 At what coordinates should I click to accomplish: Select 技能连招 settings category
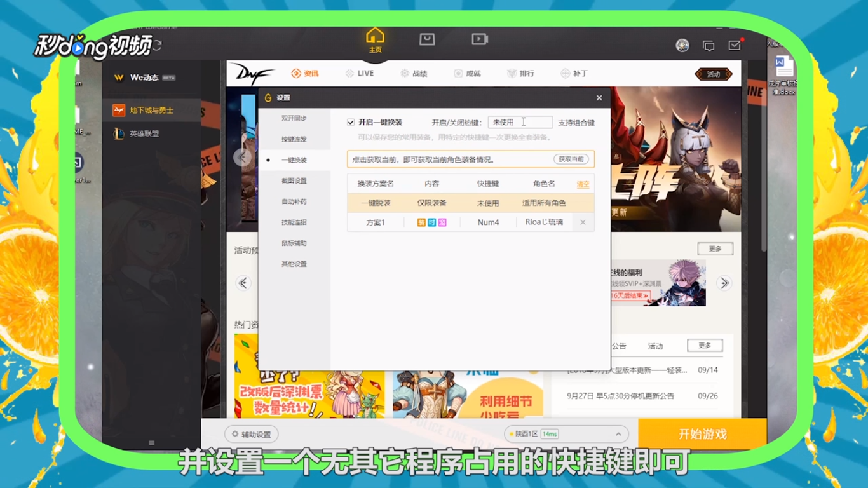[x=294, y=222]
